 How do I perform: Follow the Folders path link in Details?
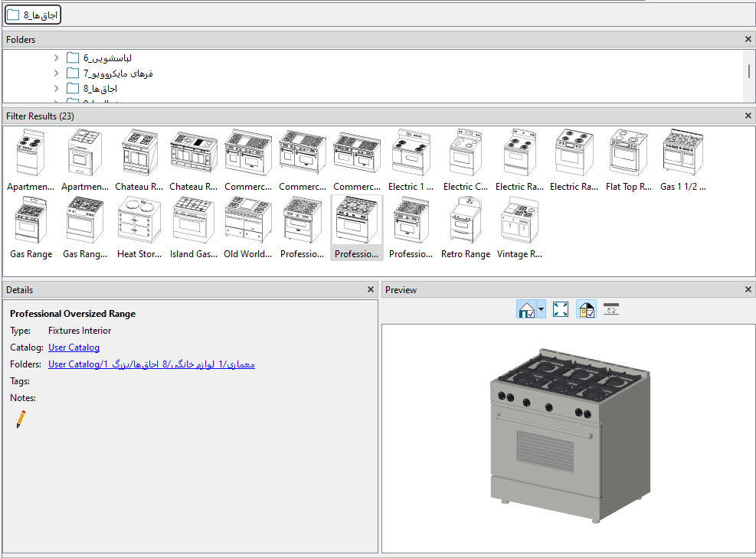(151, 364)
